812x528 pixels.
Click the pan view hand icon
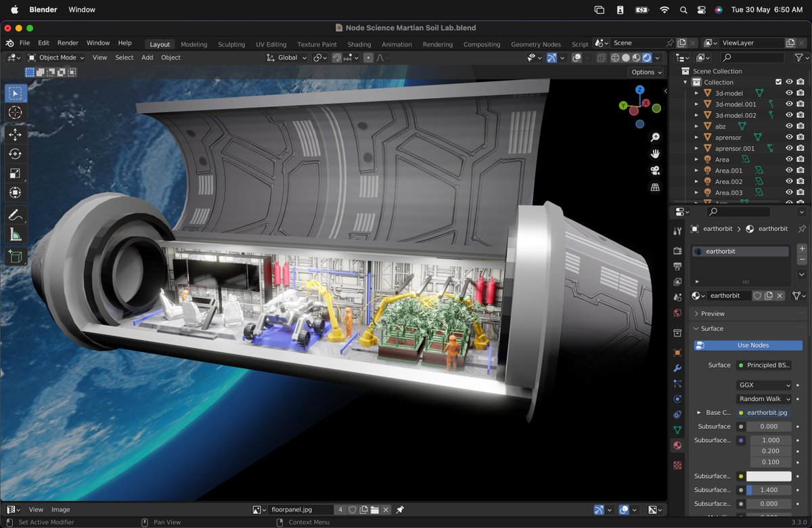[x=655, y=154]
